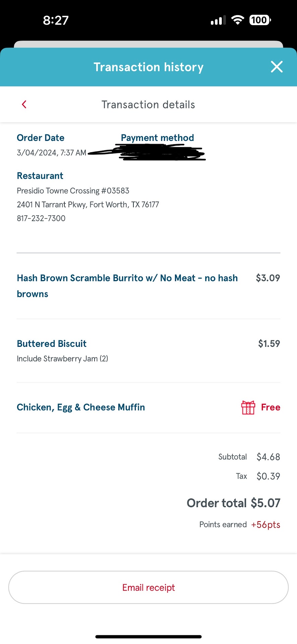Tap the sheet grabber above the header
297x644 pixels.
(148, 44)
